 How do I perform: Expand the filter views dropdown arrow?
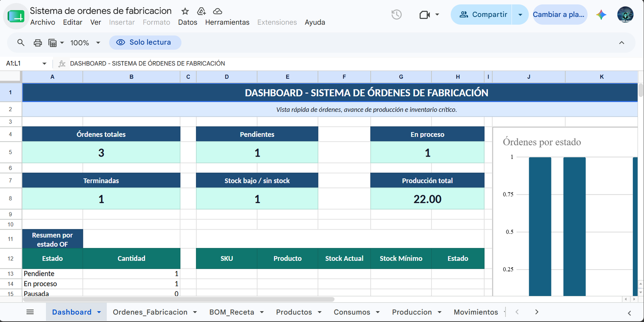point(62,43)
